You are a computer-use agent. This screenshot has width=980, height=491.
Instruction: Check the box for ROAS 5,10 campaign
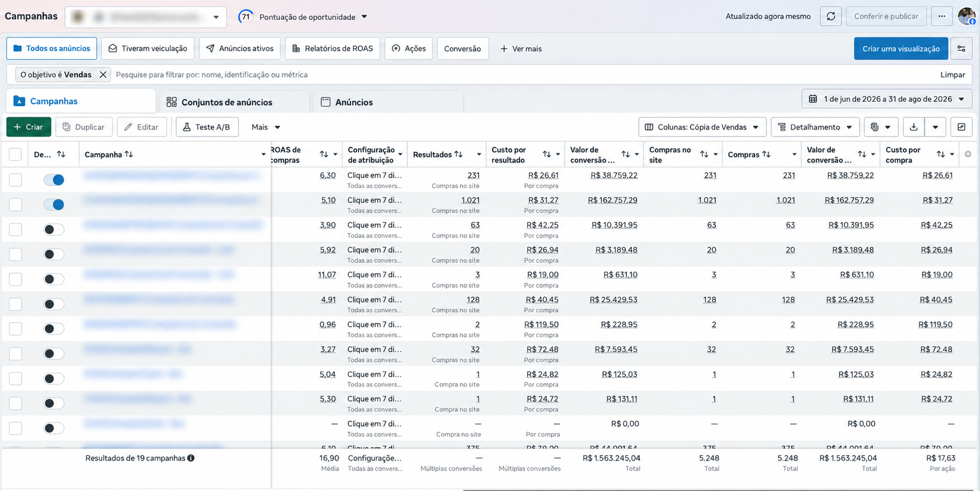tap(15, 205)
